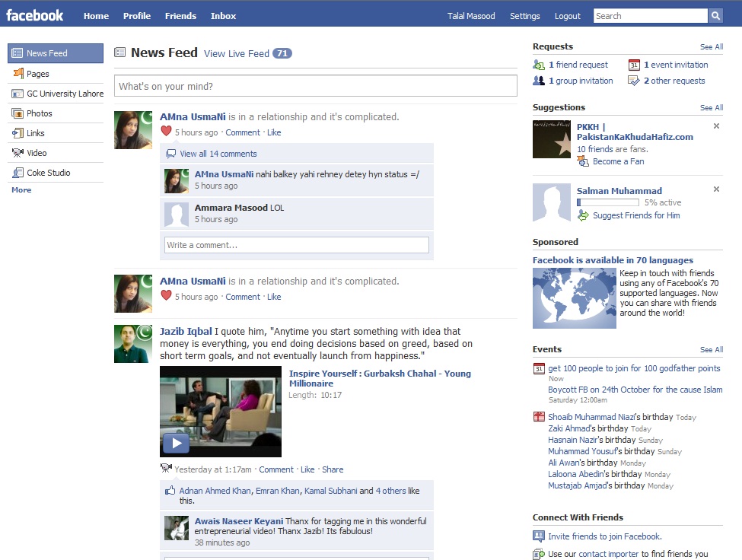This screenshot has width=742, height=560.
Task: Play the Gurbaksh Chahal video
Action: (x=176, y=442)
